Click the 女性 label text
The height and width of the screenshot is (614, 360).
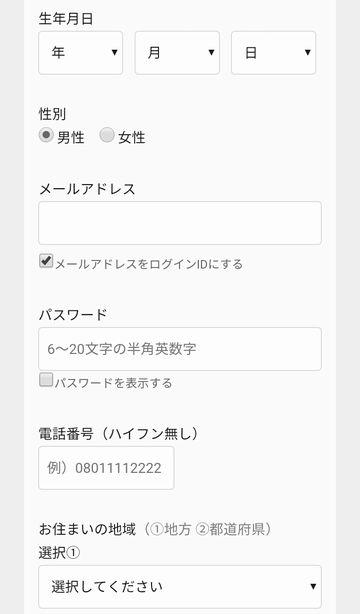point(132,138)
